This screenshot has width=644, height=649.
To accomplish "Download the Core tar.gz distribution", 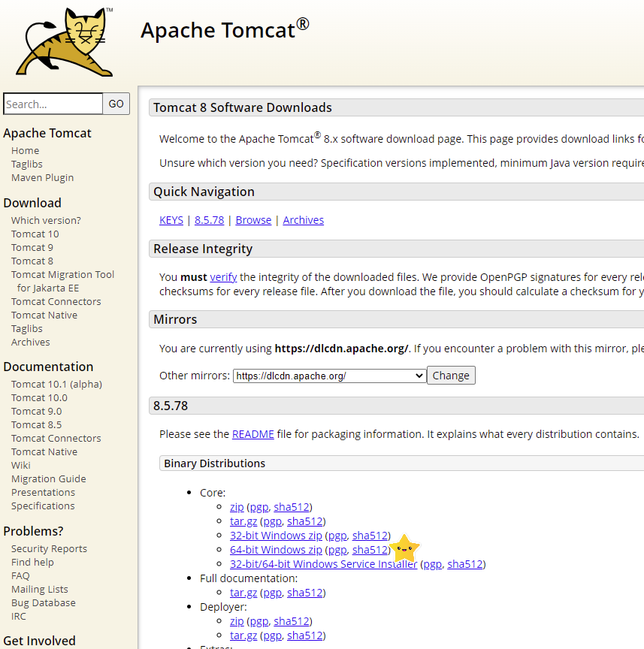I will (243, 521).
